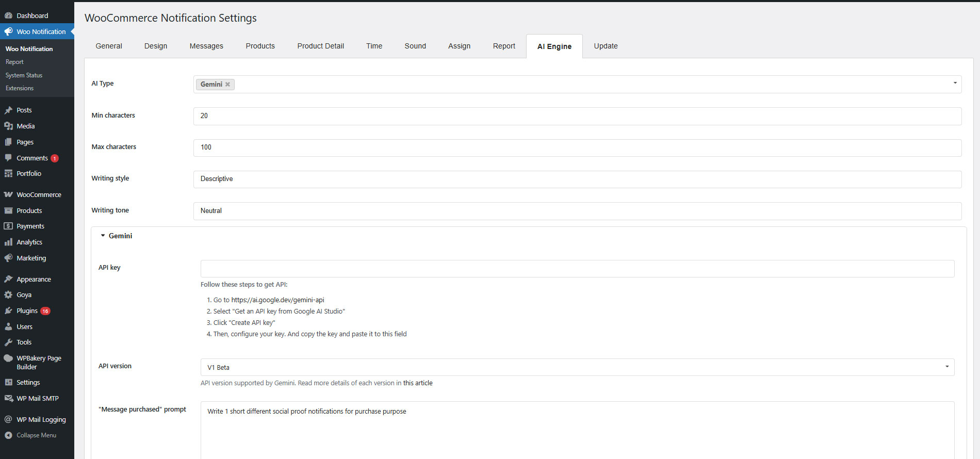The height and width of the screenshot is (459, 980).
Task: Click the Products archive icon
Action: (x=8, y=210)
